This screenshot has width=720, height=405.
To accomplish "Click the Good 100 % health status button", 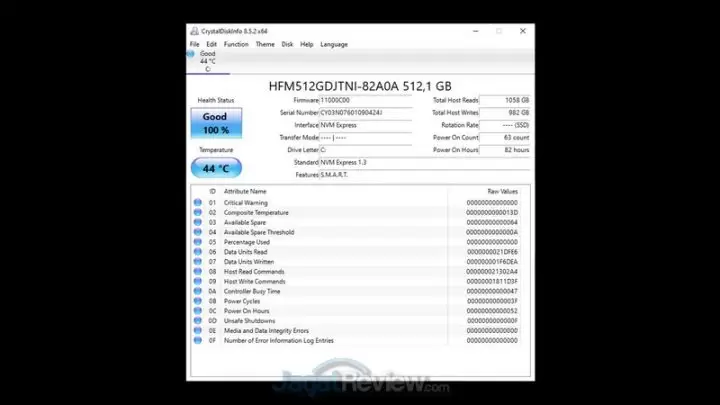I will [215, 124].
